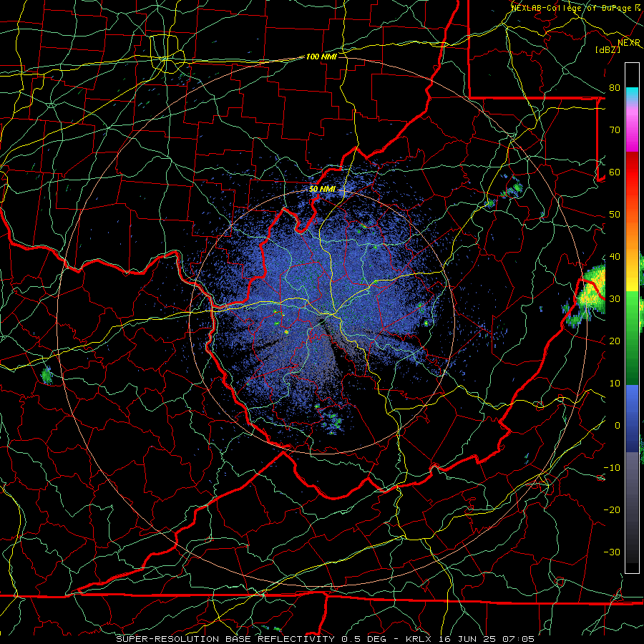Pick the blue segment of the color bar
This screenshot has height=644, width=644.
(632, 417)
